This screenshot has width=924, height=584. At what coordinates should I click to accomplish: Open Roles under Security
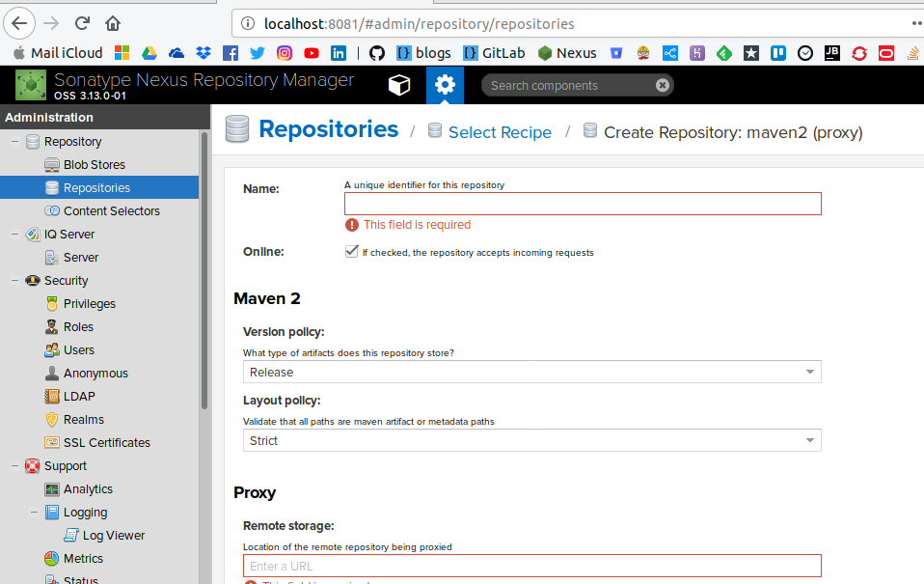click(x=78, y=327)
